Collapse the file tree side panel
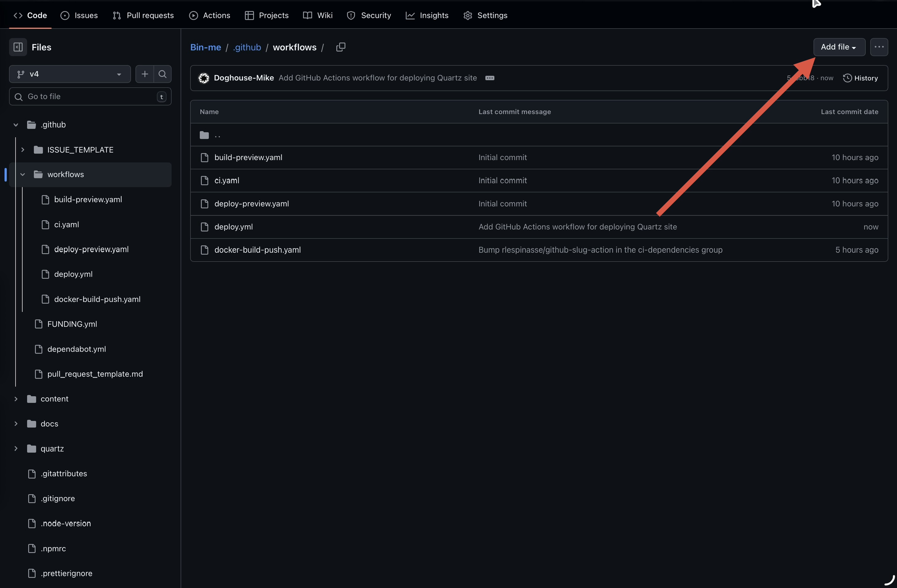 coord(18,47)
